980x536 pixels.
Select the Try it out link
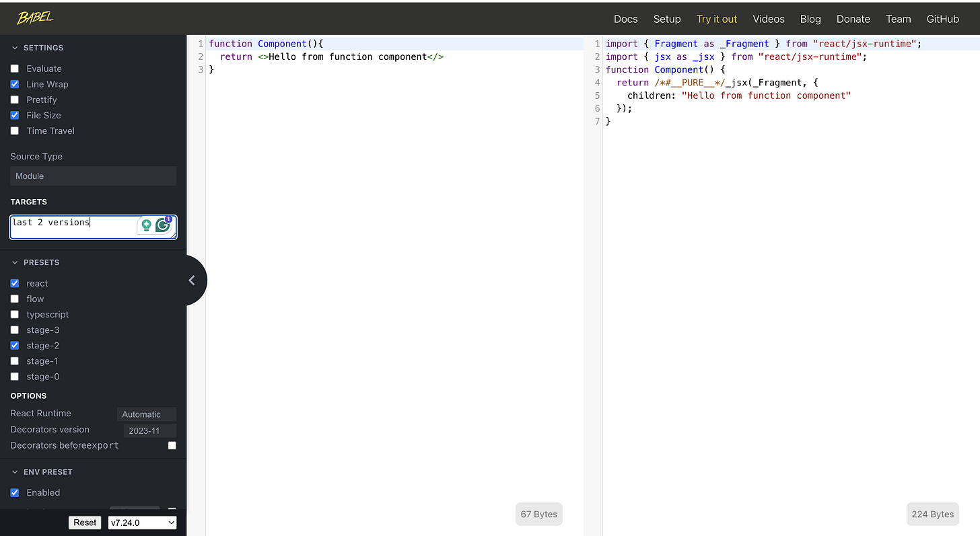pos(717,19)
